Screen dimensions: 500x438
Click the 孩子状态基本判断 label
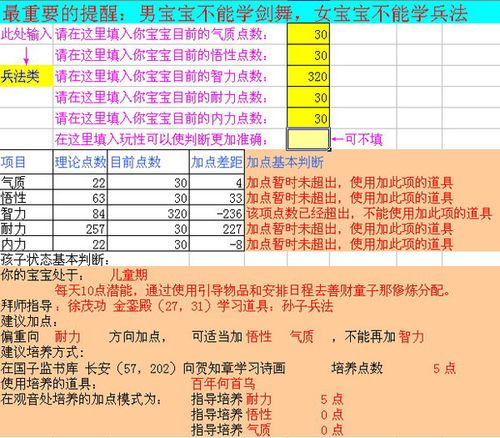55,259
